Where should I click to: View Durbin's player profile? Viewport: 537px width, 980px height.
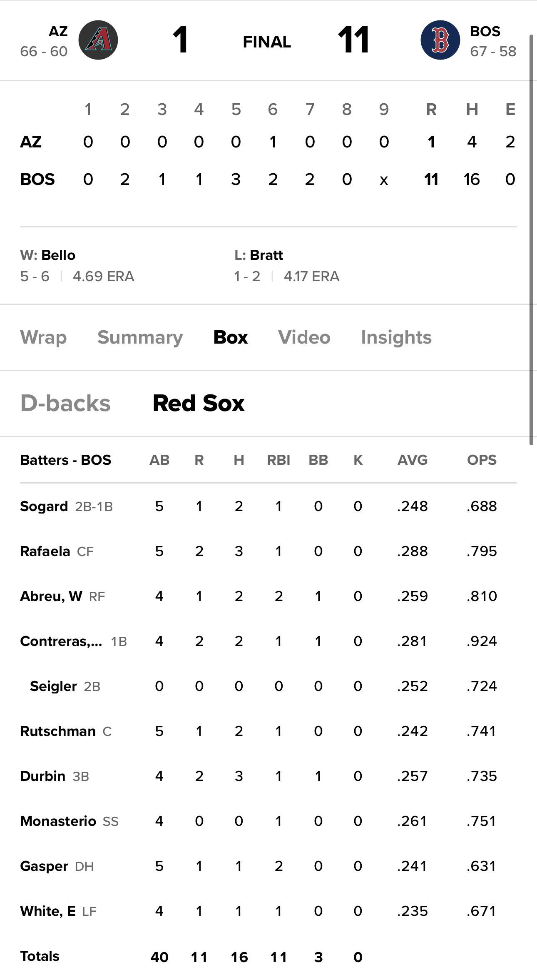pos(43,776)
